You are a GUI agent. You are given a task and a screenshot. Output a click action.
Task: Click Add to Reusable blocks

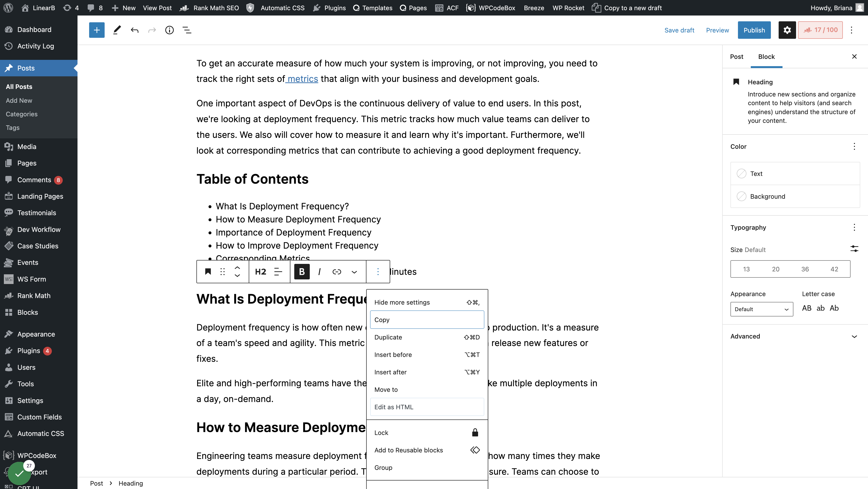(427, 450)
